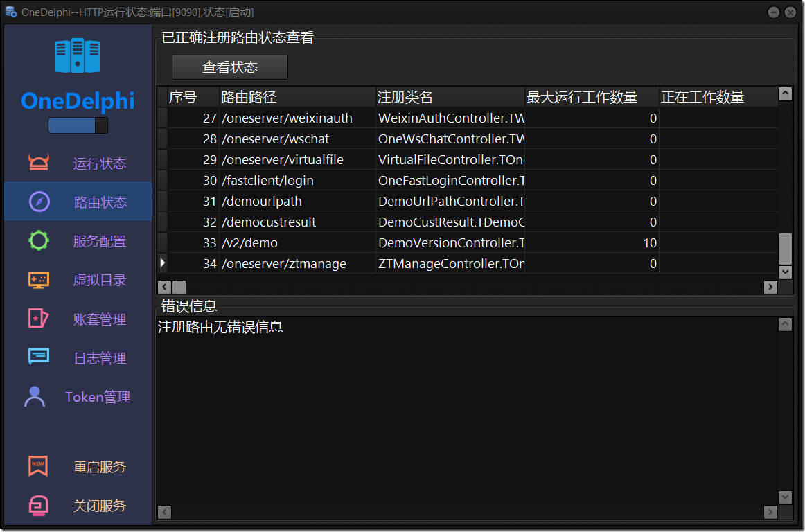Switch to the Token管理 navigation entry
Screen dimensions: 805x532
point(97,396)
